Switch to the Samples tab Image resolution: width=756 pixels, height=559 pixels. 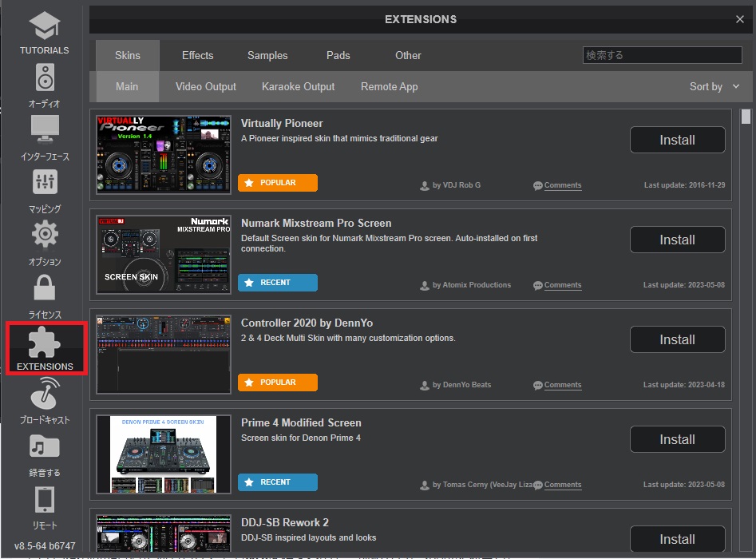click(x=267, y=55)
